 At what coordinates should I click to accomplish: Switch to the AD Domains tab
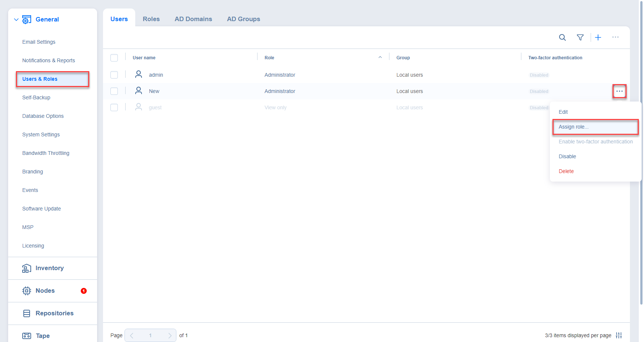point(193,19)
